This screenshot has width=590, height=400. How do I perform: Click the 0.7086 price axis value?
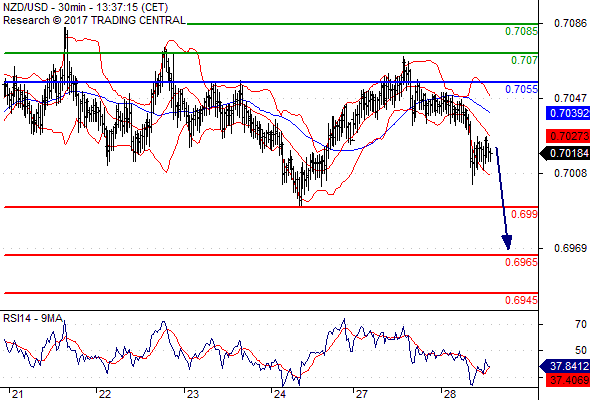click(570, 23)
